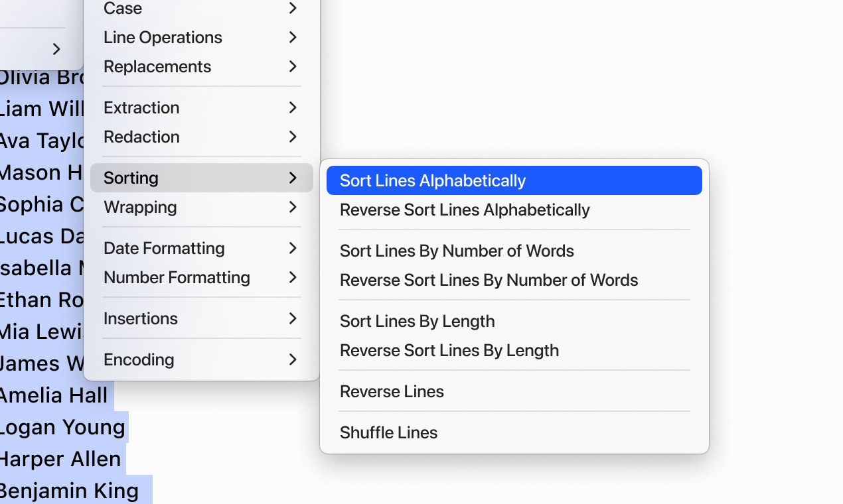Click the chevron next to Wrapping
Viewport: 843px width, 504px height.
pos(293,207)
